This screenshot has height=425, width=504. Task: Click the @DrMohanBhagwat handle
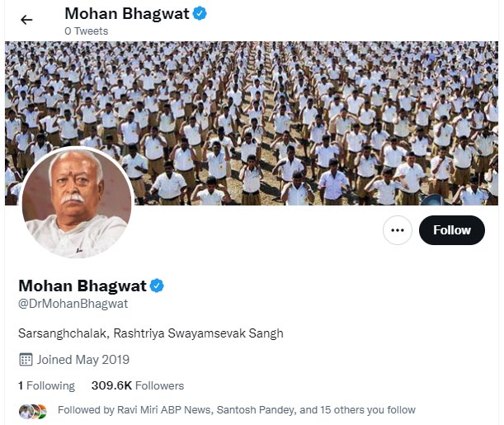click(73, 304)
